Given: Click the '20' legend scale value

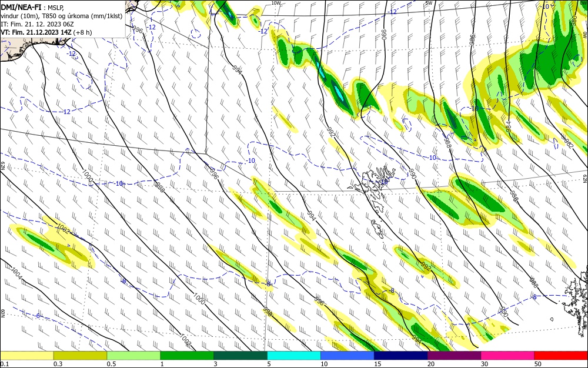Looking at the screenshot, I should (x=431, y=364).
